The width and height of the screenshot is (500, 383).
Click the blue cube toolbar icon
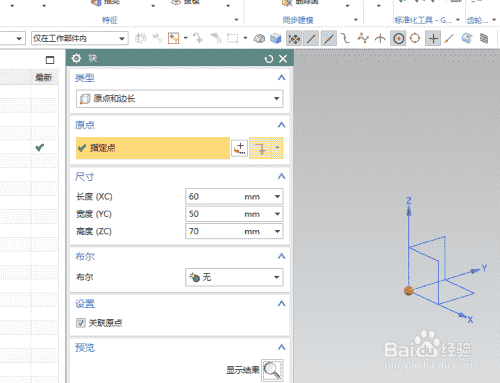pyautogui.click(x=276, y=39)
